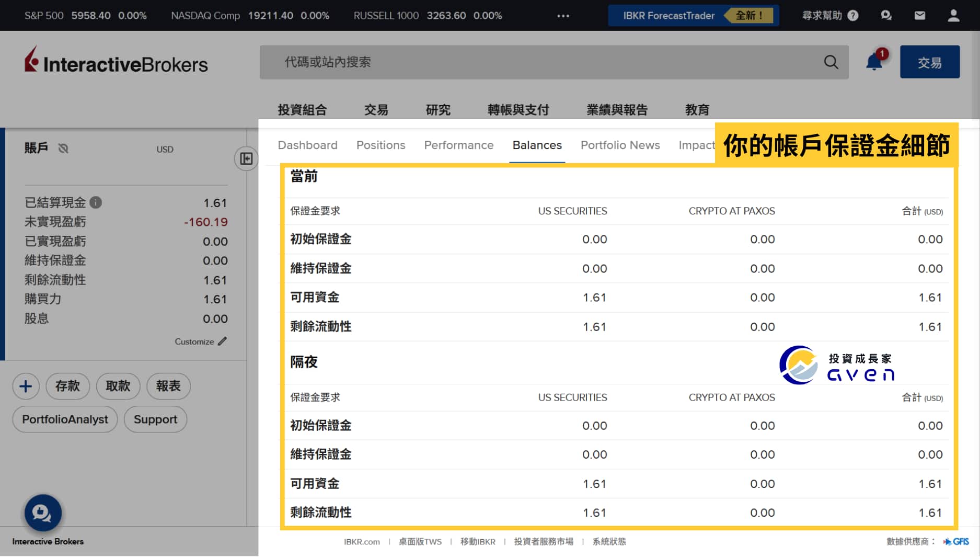Click 初始保證金 row under 當前
980x557 pixels.
pos(617,239)
